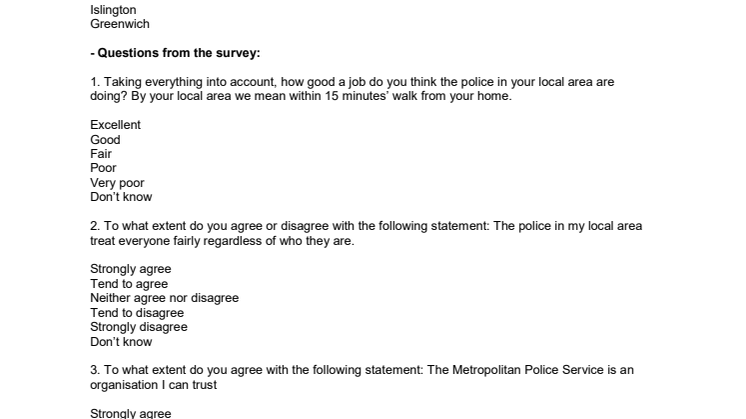Select the Good answer option
The width and height of the screenshot is (746, 419).
(105, 140)
